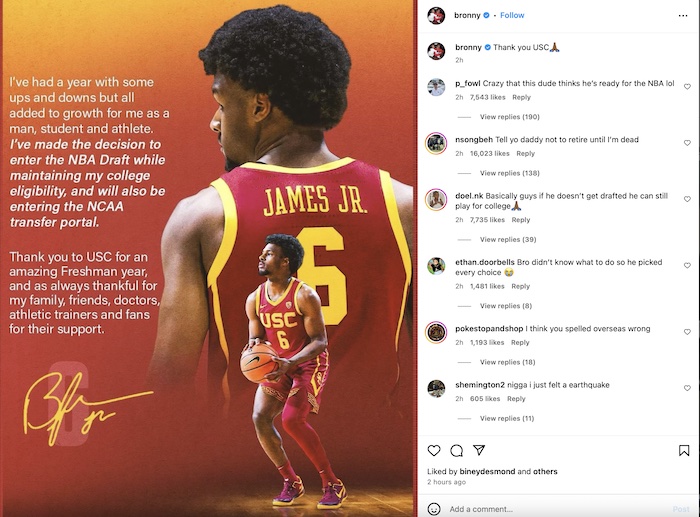
Task: Expand View replies (190) under p_fowl
Action: click(509, 117)
